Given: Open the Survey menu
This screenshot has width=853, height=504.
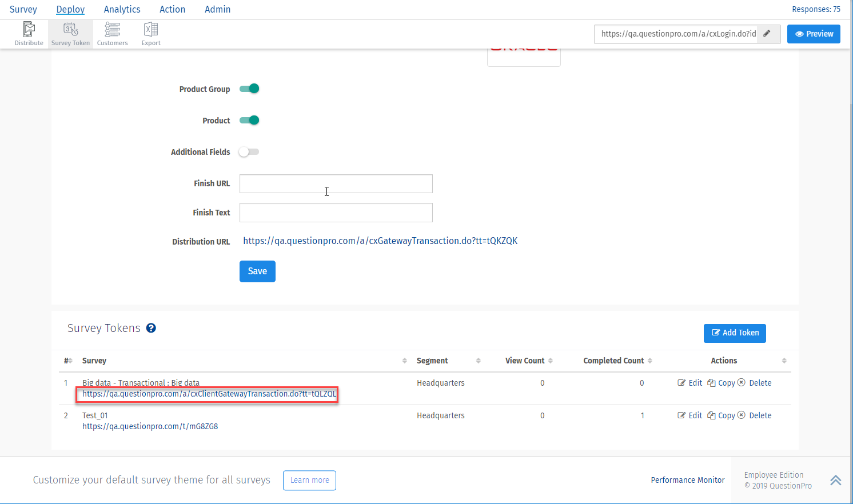Looking at the screenshot, I should (x=23, y=9).
